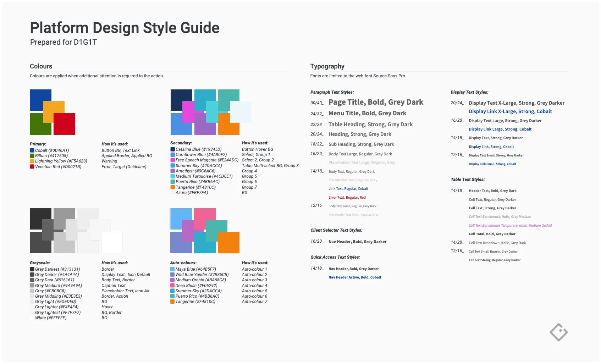Screen dimensions: 601x364
Task: Click the Bilbao (#417505) legend swatch
Action: (x=32, y=156)
